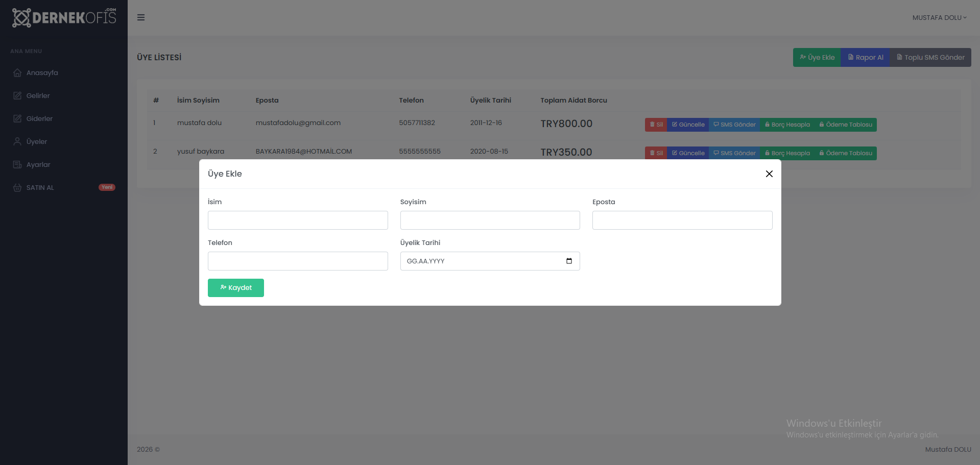980x465 pixels.
Task: Open Ödeme Tablosu for yusuf baykara
Action: coord(846,153)
